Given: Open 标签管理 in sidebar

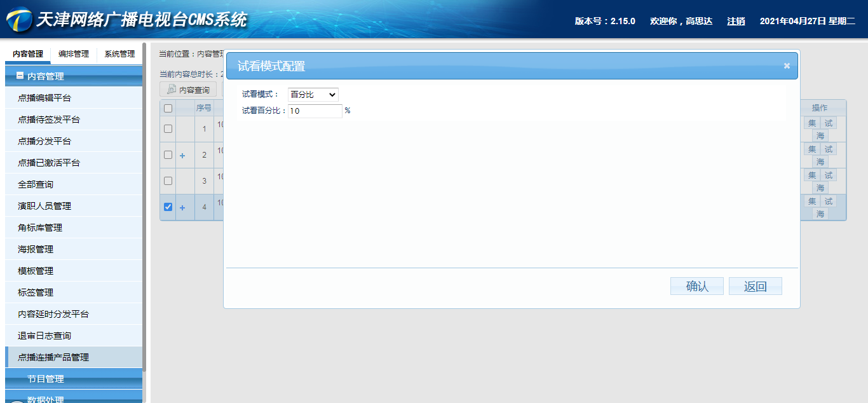Looking at the screenshot, I should (74, 292).
